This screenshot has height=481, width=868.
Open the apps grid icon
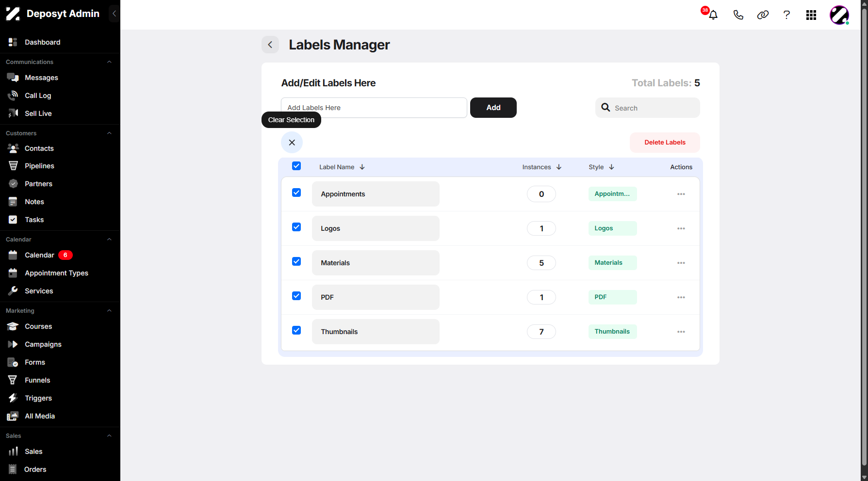(x=811, y=15)
